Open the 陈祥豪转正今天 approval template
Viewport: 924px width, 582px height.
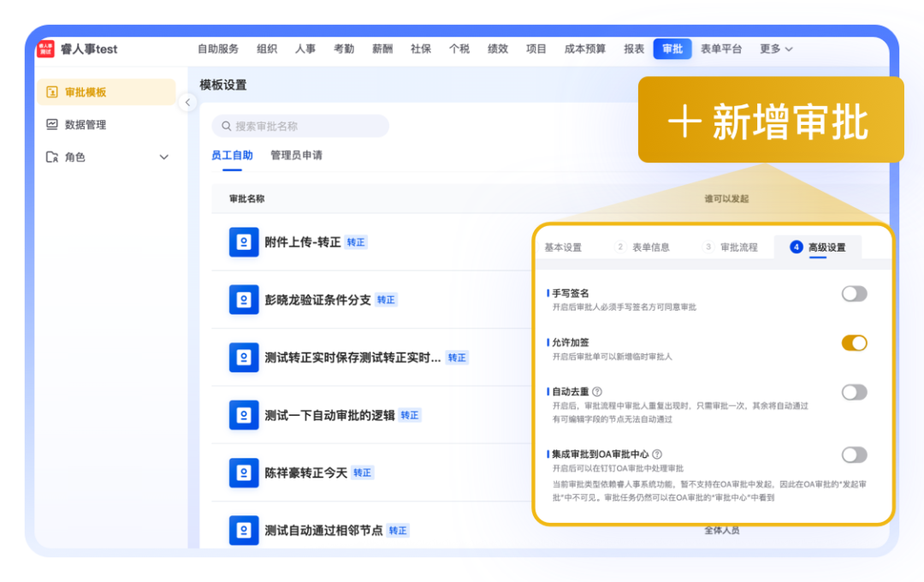[305, 472]
